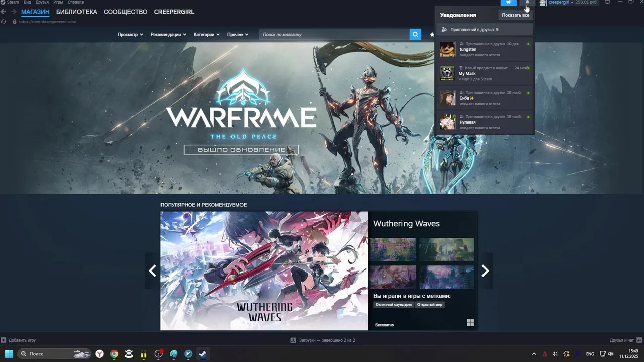Click the My Mask item icon

click(x=447, y=73)
